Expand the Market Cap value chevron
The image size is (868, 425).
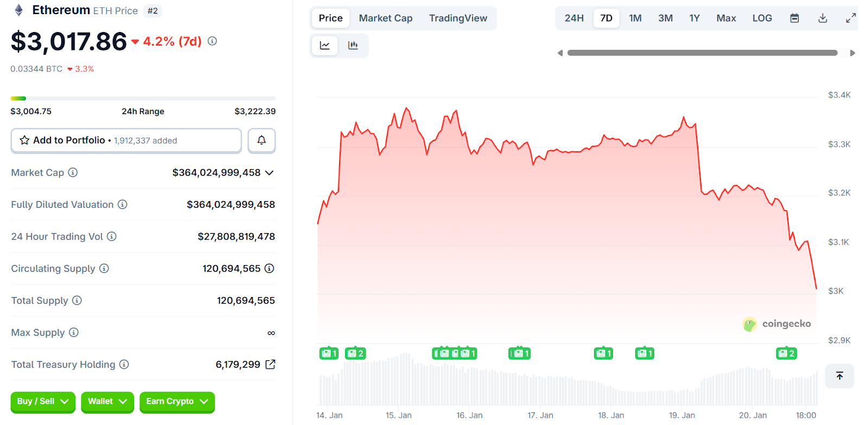coord(270,173)
